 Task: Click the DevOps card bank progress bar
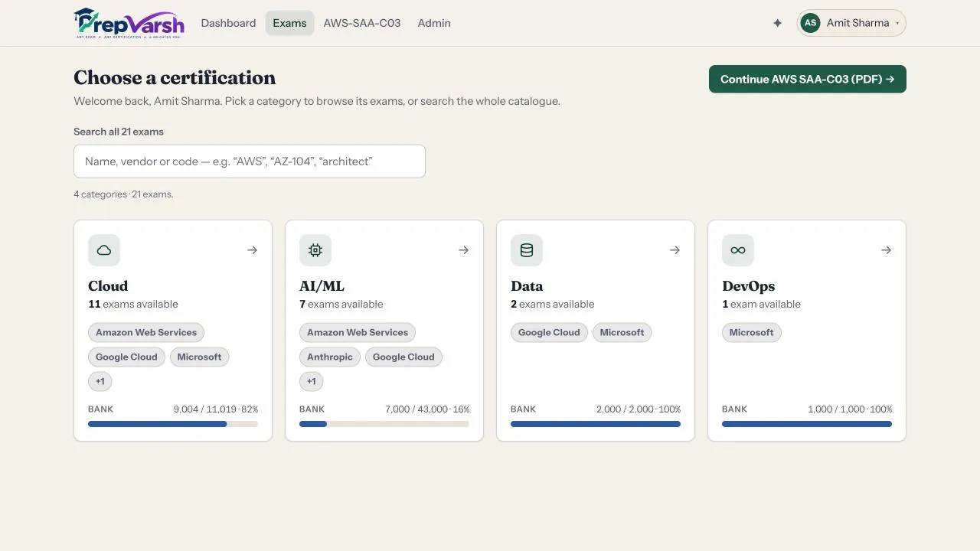(807, 424)
